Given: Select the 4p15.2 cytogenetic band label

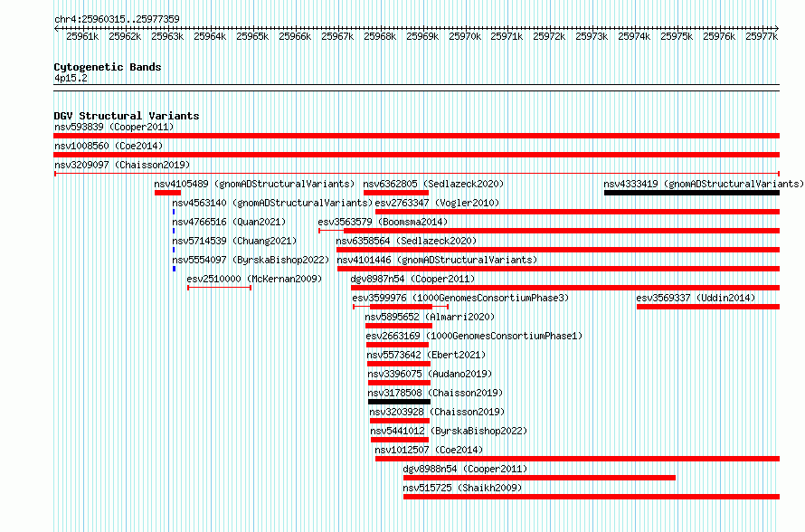Looking at the screenshot, I should [x=71, y=78].
